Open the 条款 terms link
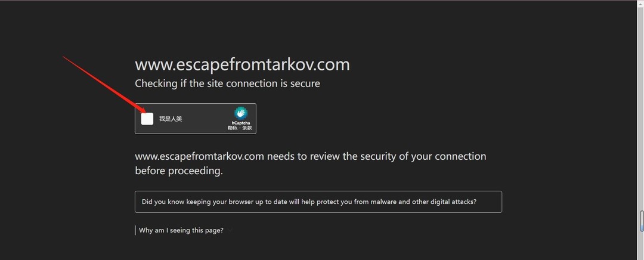Screen dimensions: 644x260 [x=247, y=128]
